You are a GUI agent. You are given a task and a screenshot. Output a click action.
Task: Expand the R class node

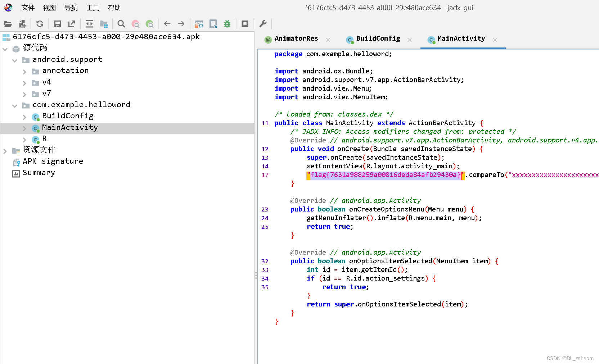[24, 140]
